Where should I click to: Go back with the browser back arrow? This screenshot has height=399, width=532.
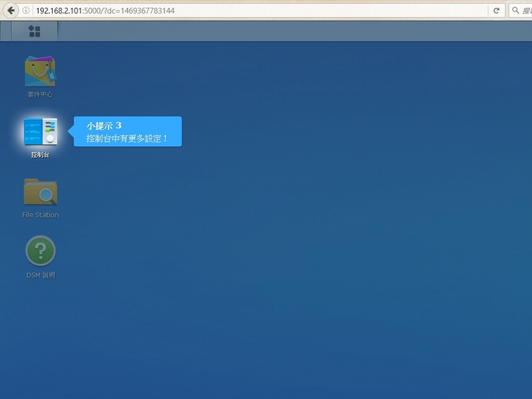point(11,10)
